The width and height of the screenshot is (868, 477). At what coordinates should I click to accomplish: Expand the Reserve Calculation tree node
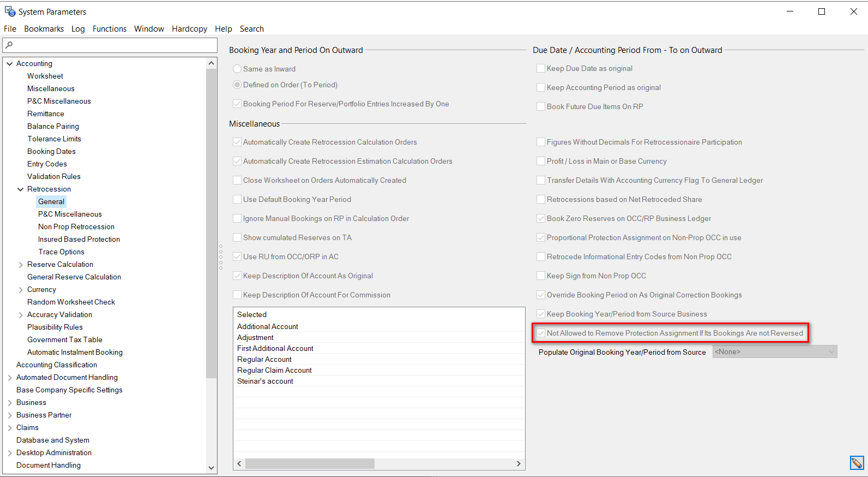pos(21,265)
